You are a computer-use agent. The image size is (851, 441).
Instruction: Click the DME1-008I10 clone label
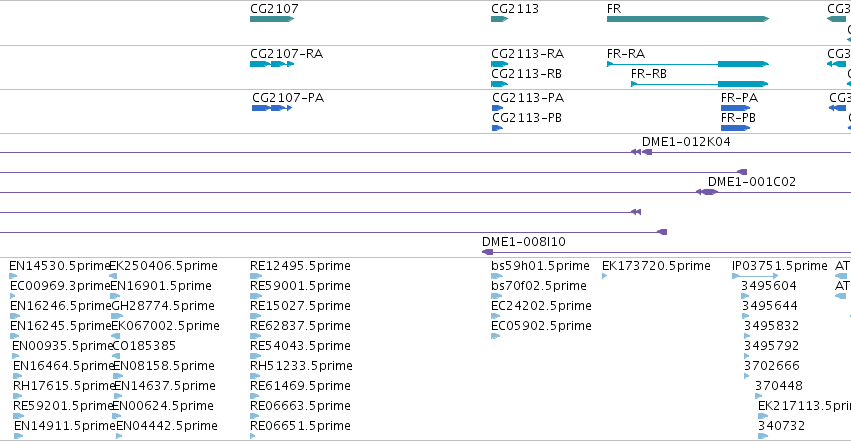click(x=524, y=242)
